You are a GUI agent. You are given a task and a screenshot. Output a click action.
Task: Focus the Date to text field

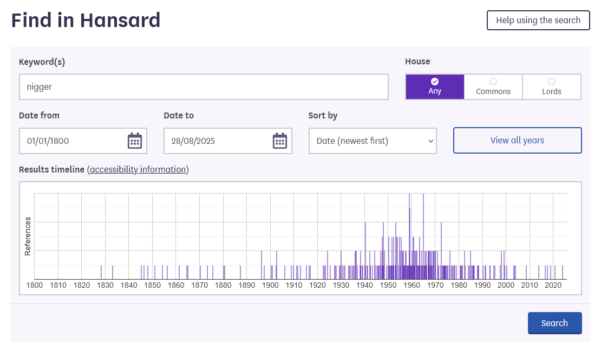(x=227, y=141)
